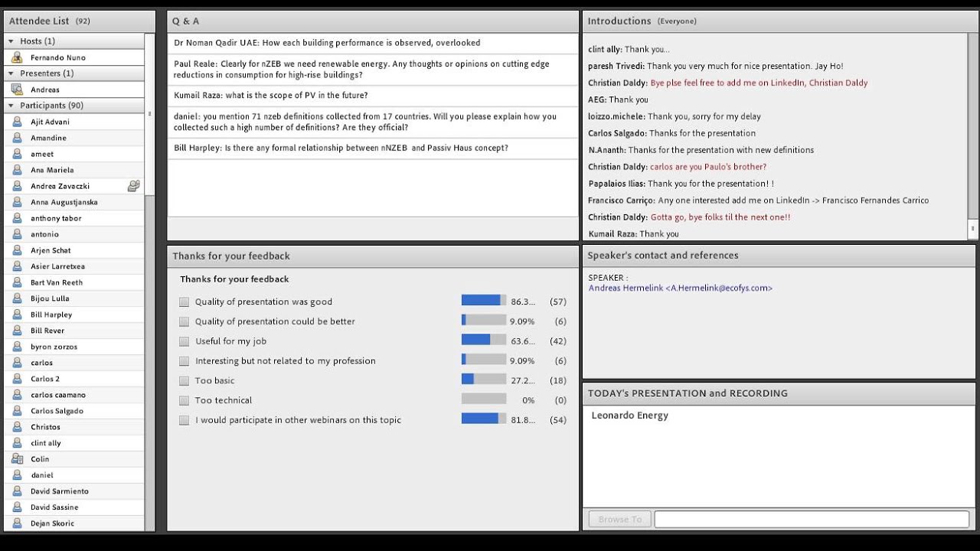The height and width of the screenshot is (551, 980).
Task: Click participant icon next to ameet
Action: coord(17,154)
